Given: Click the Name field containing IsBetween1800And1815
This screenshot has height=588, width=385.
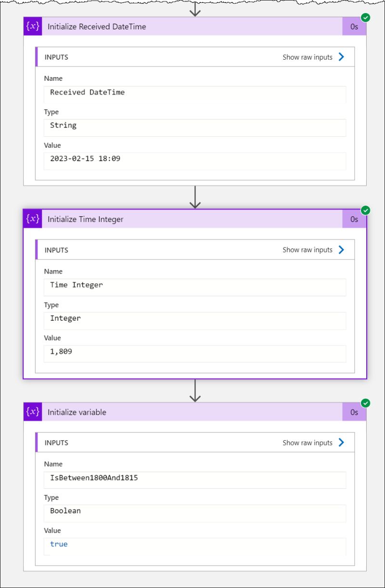Looking at the screenshot, I should point(194,480).
